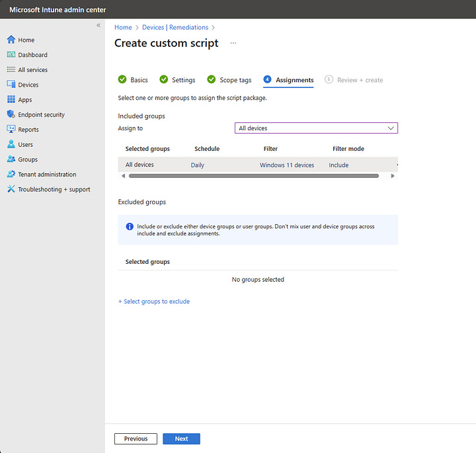Viewport: 476px width, 453px height.
Task: Open the Tenant administration gear icon
Action: click(x=11, y=174)
